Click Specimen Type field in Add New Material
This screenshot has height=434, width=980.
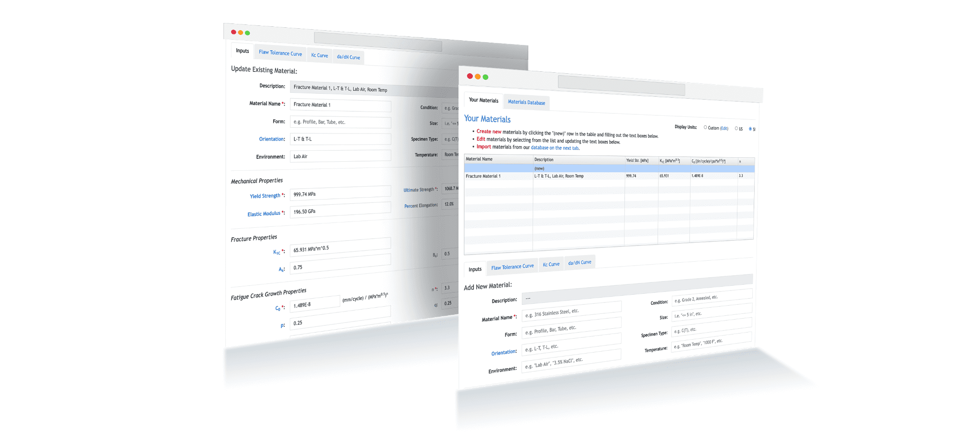(712, 327)
